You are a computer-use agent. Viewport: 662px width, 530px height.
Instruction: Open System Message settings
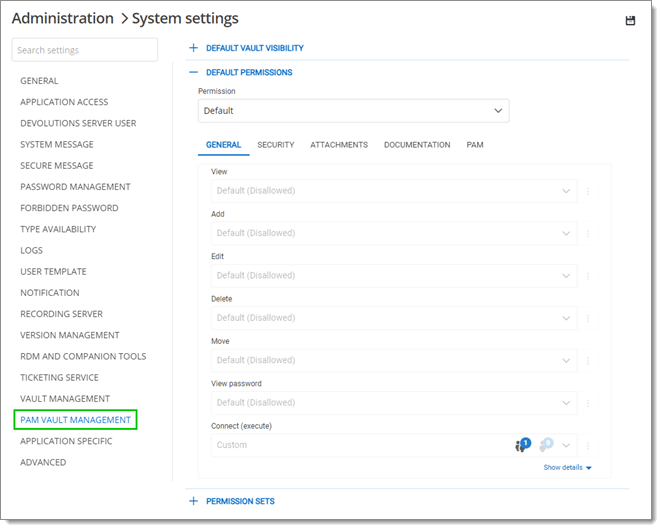(57, 144)
